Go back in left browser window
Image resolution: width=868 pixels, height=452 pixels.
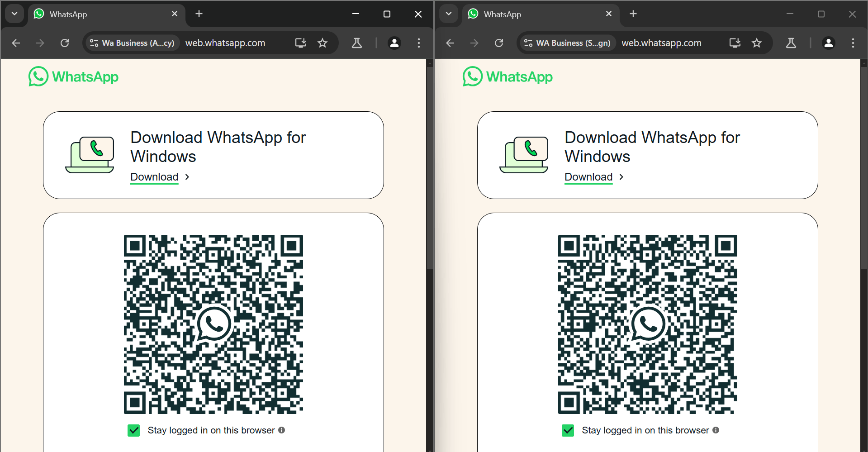(x=16, y=43)
